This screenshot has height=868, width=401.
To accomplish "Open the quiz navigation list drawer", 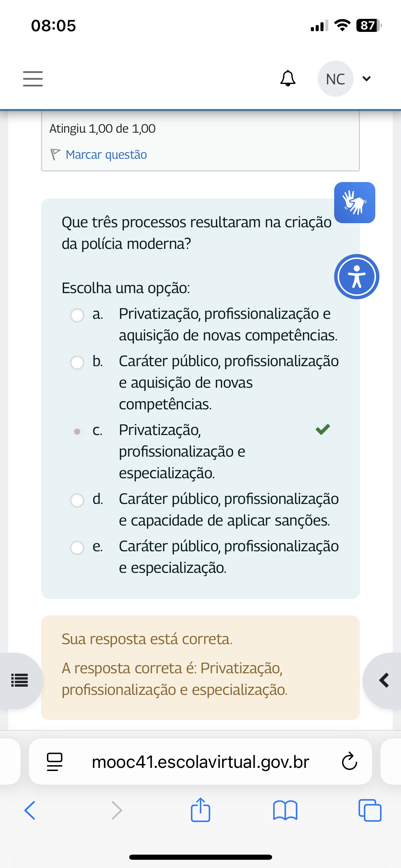I will (x=20, y=680).
